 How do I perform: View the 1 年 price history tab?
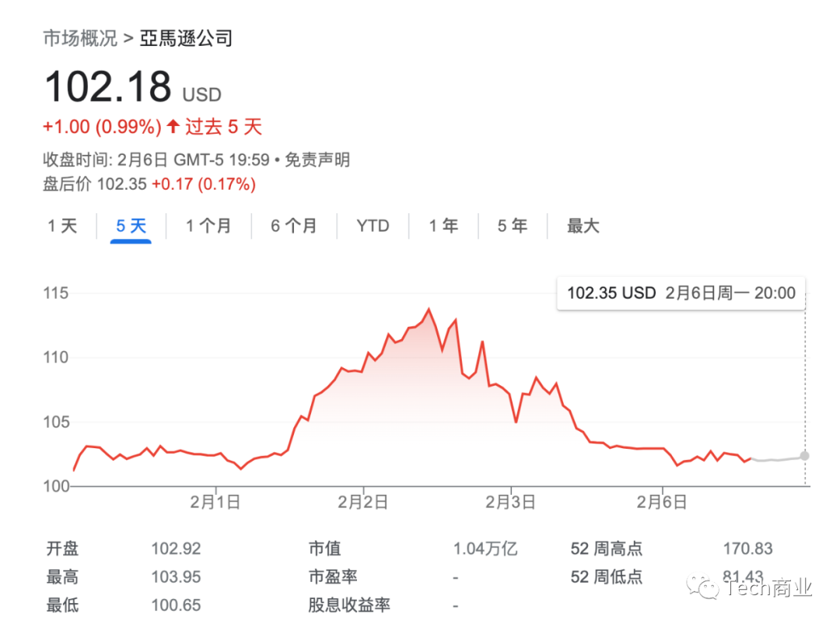(443, 226)
